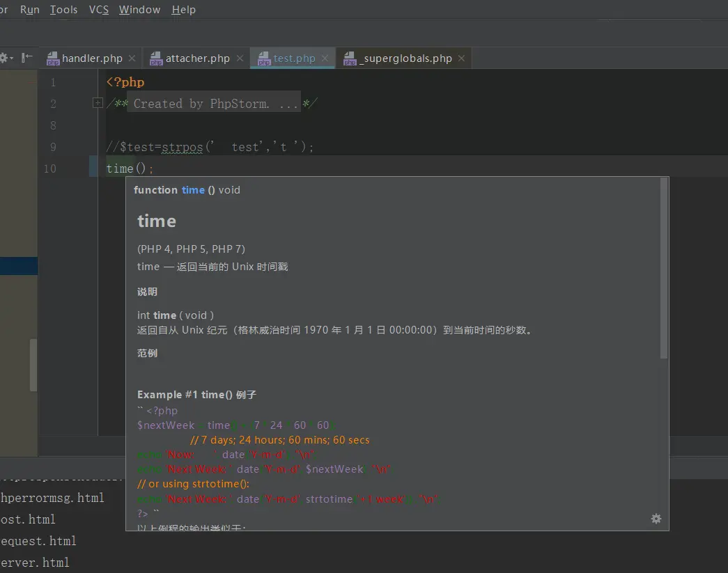Screen dimensions: 728x573
Task: Click the $nextWeek variable in example code
Action: point(166,425)
